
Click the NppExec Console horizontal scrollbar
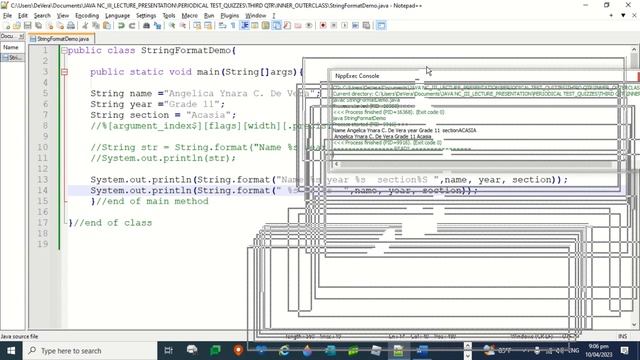click(x=476, y=164)
